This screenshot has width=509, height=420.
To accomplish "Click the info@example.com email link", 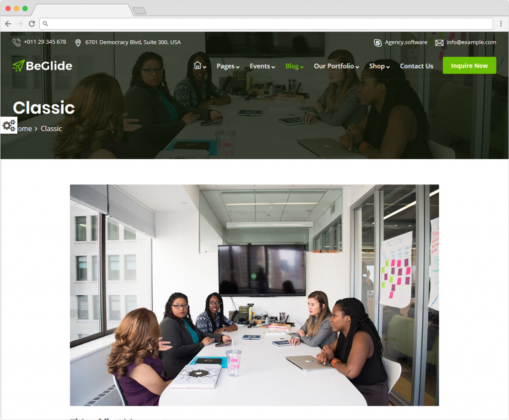I will click(471, 42).
